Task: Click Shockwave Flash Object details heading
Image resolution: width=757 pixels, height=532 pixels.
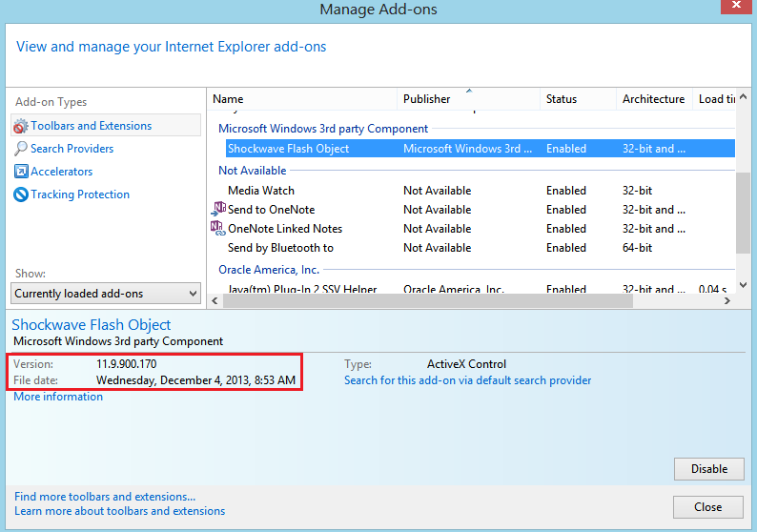Action: point(92,325)
